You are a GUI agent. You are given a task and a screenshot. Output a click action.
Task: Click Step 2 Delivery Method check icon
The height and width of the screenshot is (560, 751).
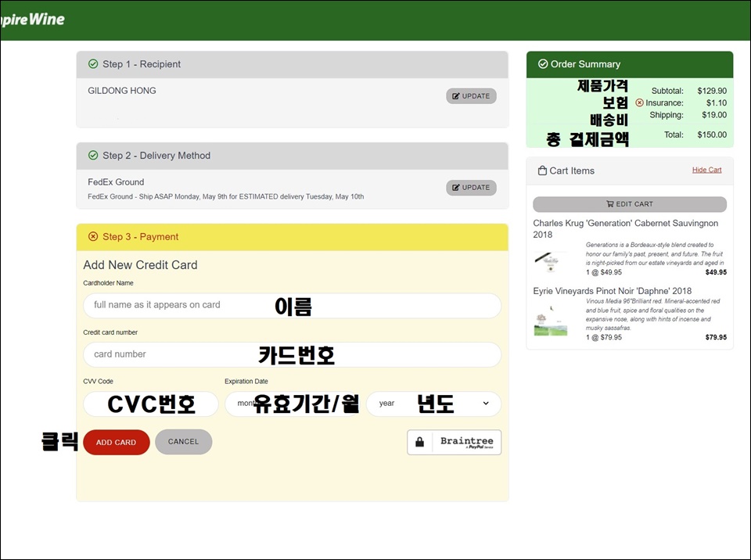[x=93, y=155]
